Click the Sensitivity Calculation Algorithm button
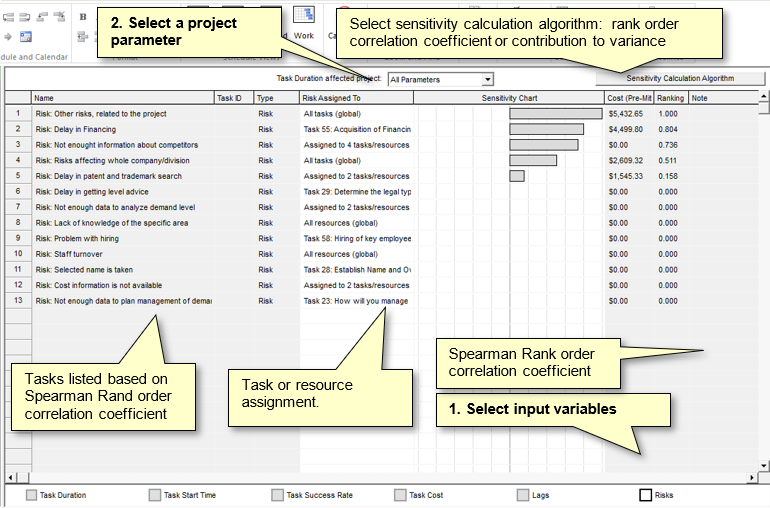 click(680, 78)
